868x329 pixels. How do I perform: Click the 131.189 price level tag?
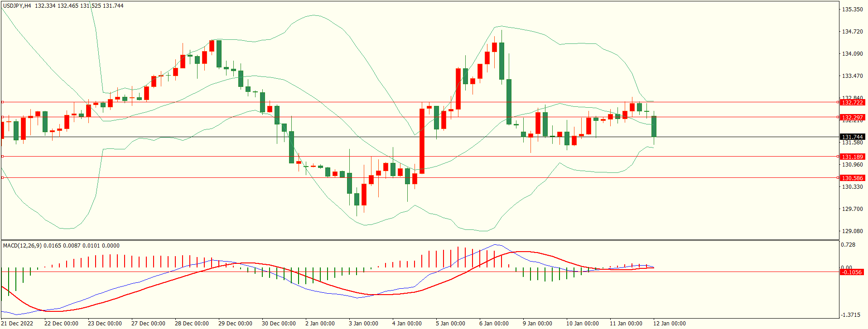pyautogui.click(x=852, y=157)
